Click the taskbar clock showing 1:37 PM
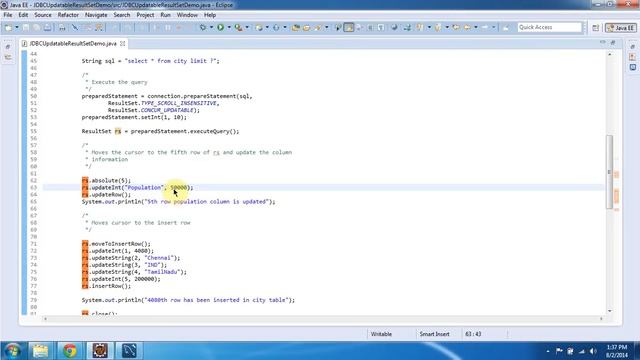 point(617,351)
